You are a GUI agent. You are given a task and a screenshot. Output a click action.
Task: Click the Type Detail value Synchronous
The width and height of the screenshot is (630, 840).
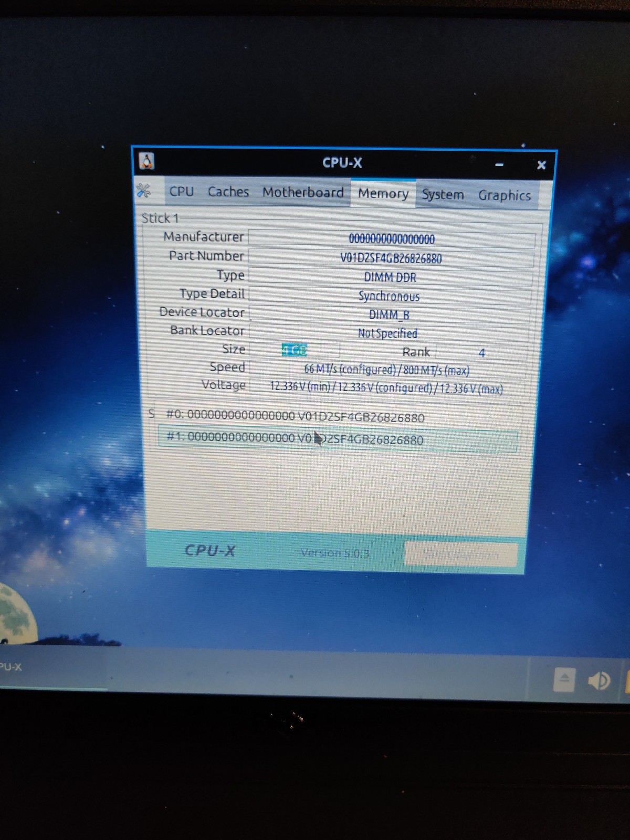click(389, 296)
